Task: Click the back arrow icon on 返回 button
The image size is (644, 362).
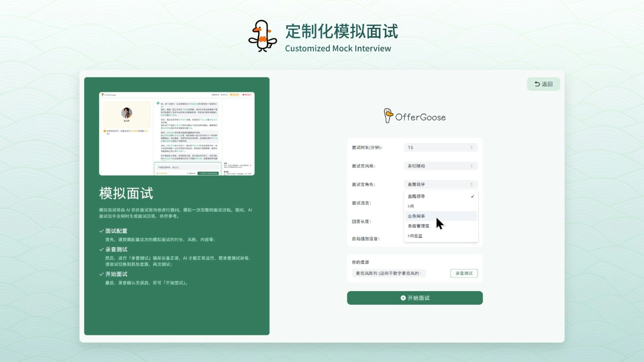Action: [x=537, y=84]
